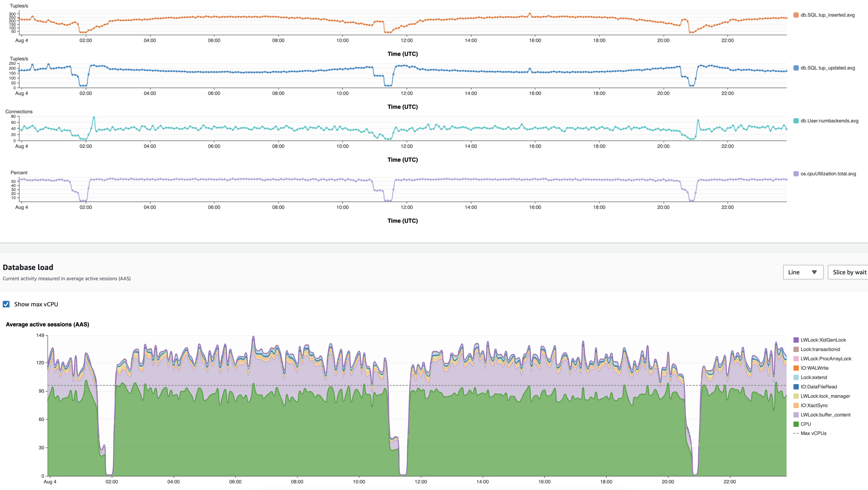Click the IO:WALWrite legend swatch
Image resolution: width=868 pixels, height=490 pixels.
pos(796,368)
